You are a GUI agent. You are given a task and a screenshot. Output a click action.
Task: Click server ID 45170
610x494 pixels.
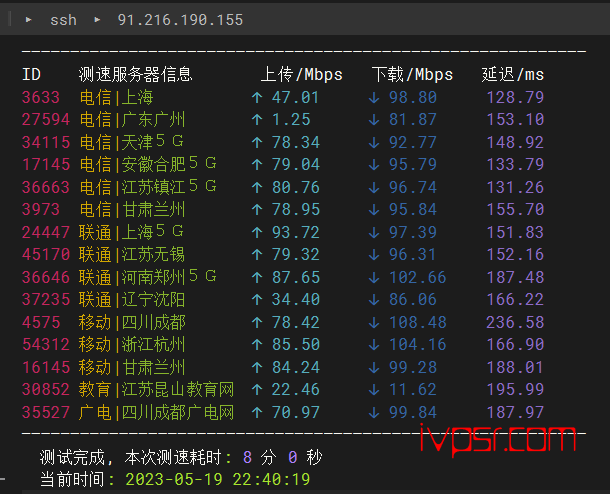pos(46,255)
